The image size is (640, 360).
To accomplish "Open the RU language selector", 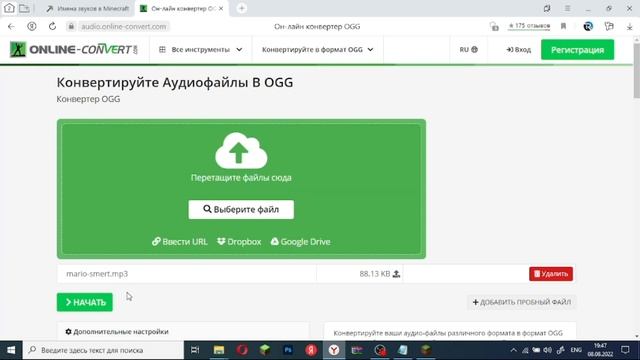I will [469, 49].
